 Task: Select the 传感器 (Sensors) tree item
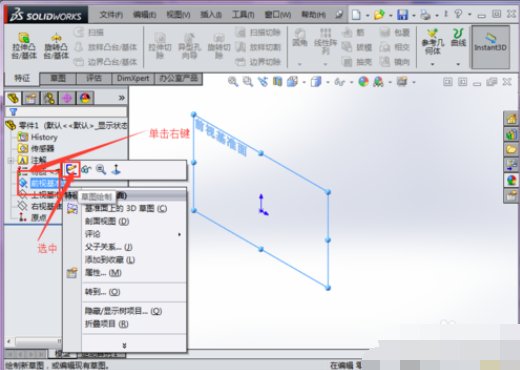pos(36,148)
